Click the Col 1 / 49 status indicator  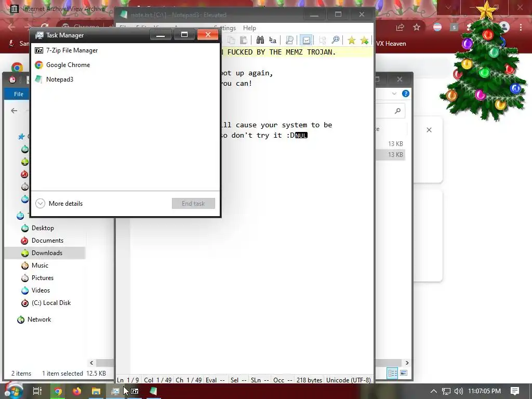click(x=158, y=380)
